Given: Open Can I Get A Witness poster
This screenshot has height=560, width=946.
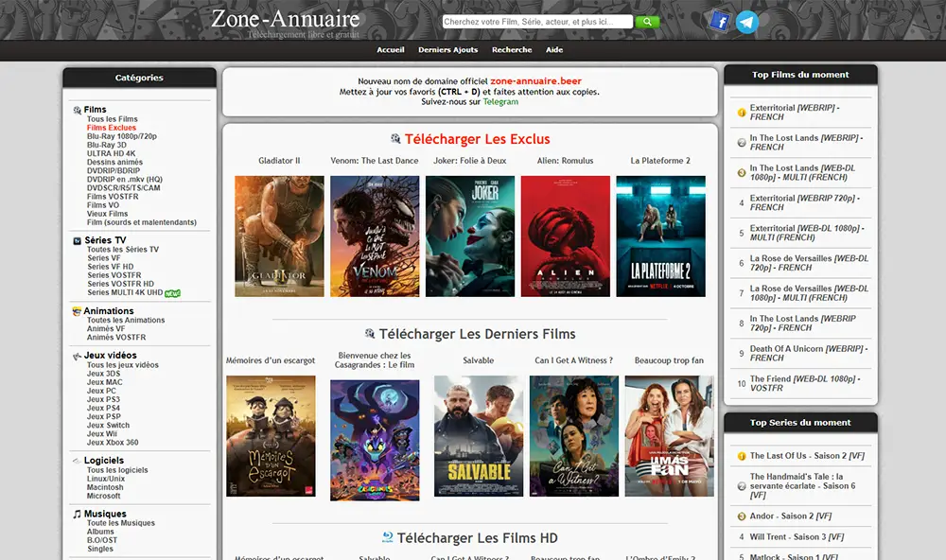Looking at the screenshot, I should (x=574, y=436).
